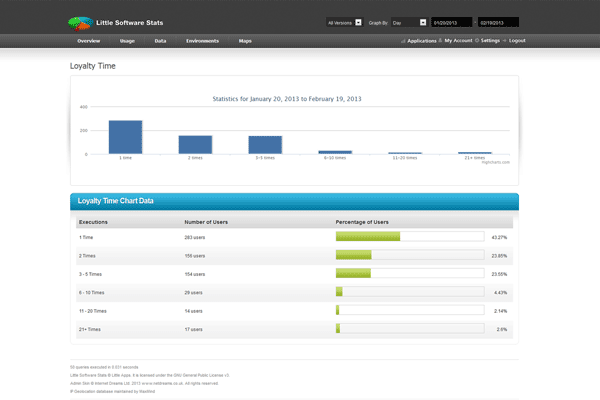Open the Environments menu
600x400 pixels.
click(x=202, y=41)
